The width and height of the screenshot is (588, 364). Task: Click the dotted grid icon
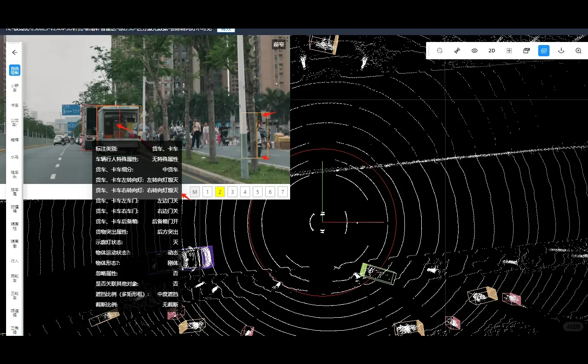509,51
